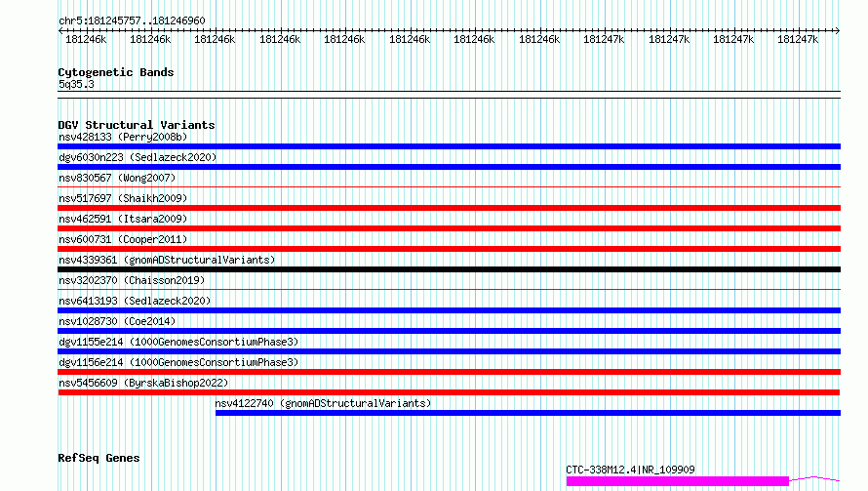Open nsv1028730 (Coe2014) variant
The image size is (868, 491).
click(117, 321)
